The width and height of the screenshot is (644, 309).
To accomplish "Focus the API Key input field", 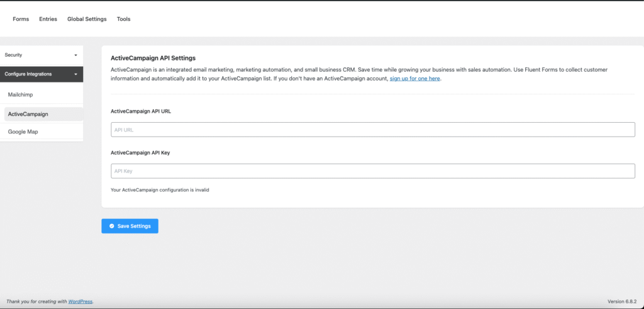I will [372, 171].
